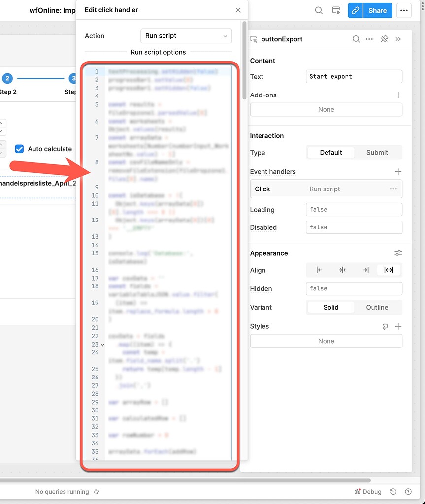Collapse code fold arrow at line 23

click(102, 345)
